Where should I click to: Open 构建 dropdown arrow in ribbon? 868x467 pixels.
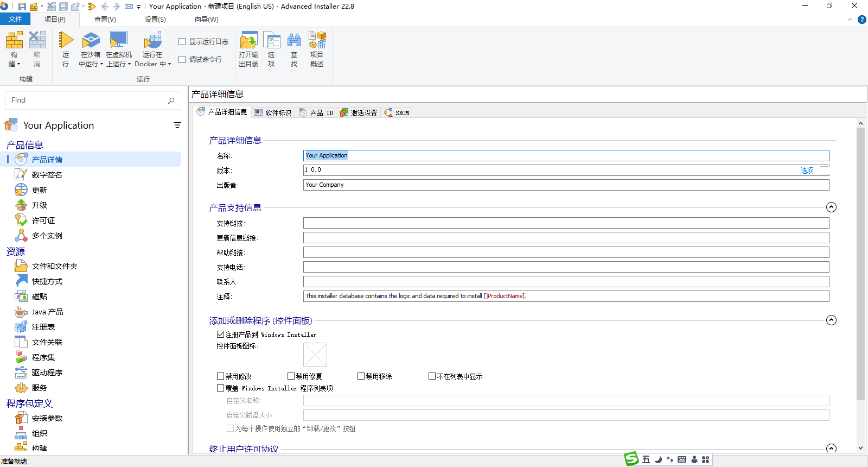pyautogui.click(x=18, y=64)
